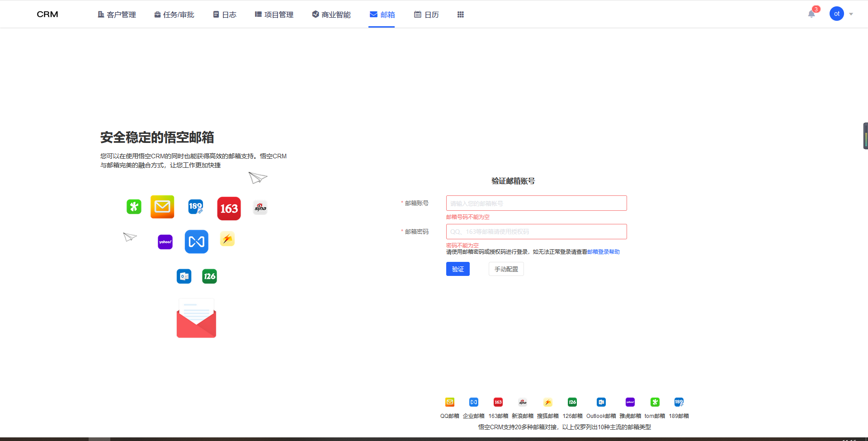Click the 手动配置 button

point(506,269)
